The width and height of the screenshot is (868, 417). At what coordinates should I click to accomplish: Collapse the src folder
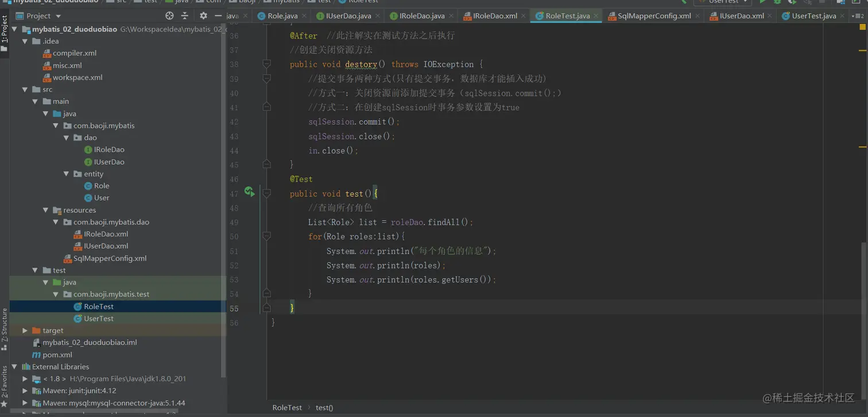[x=25, y=89]
